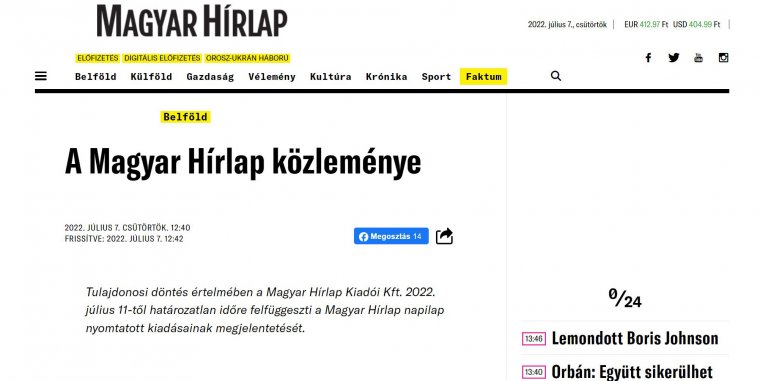Select the Kultúra menu item
The width and height of the screenshot is (760, 381).
pos(331,77)
